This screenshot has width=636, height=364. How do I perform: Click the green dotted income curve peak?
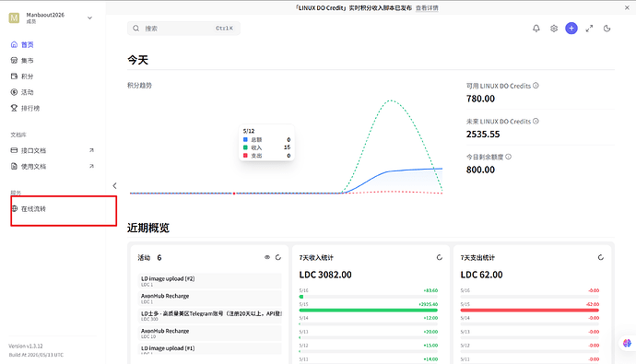coord(391,100)
